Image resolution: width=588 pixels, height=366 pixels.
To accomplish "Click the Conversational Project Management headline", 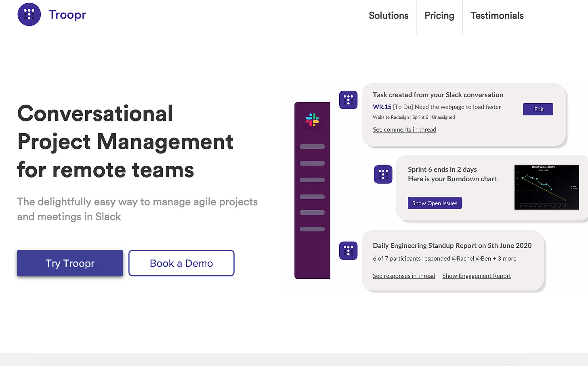I will 125,141.
